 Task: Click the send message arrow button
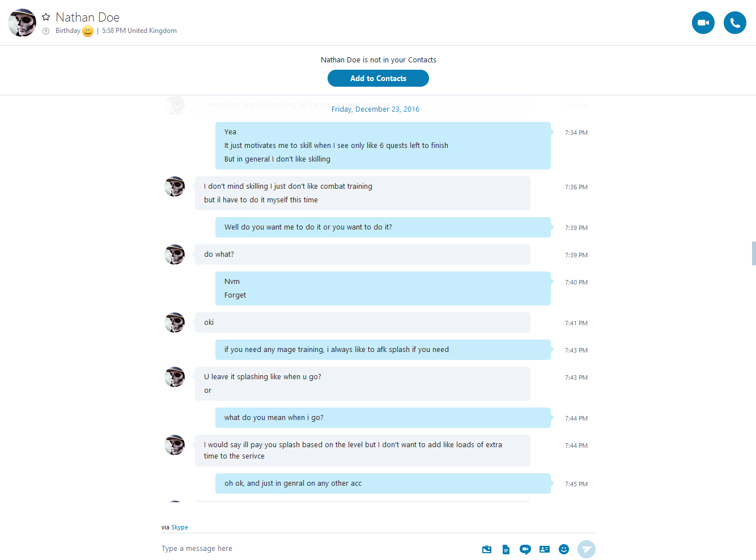tap(587, 549)
